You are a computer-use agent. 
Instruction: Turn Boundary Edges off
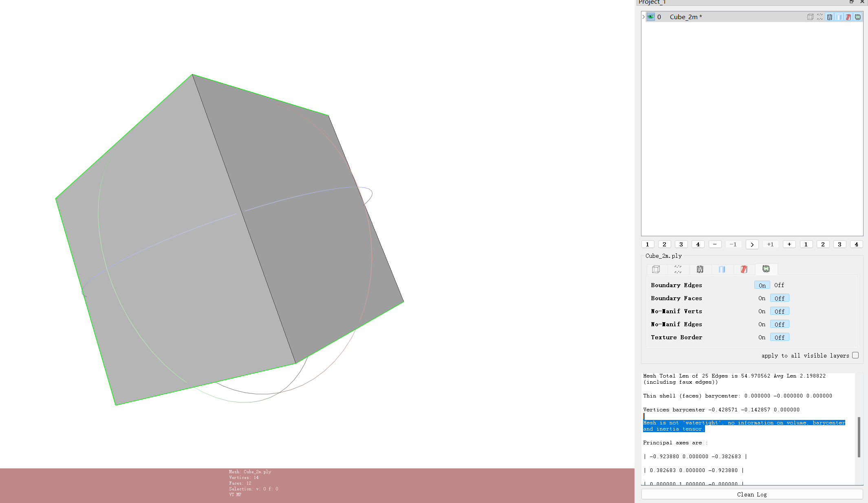coord(779,285)
